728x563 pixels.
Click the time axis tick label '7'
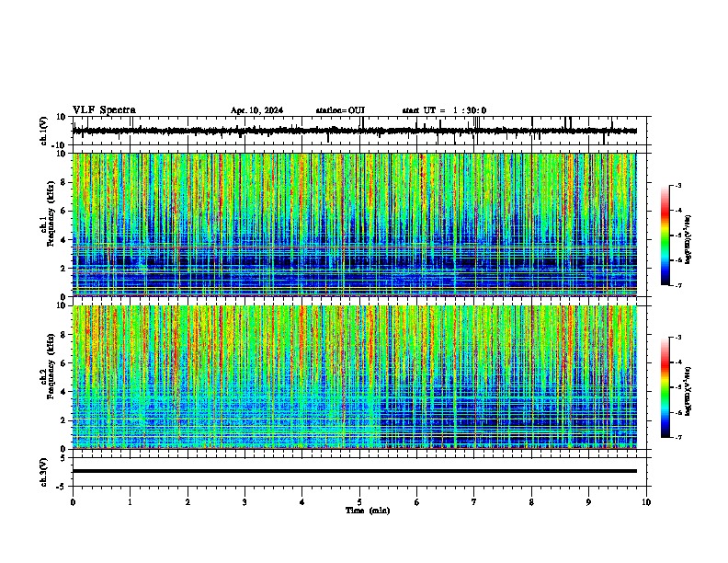pos(474,502)
